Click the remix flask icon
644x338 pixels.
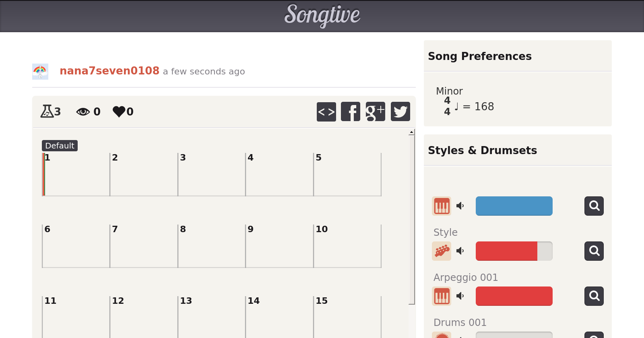coord(47,111)
